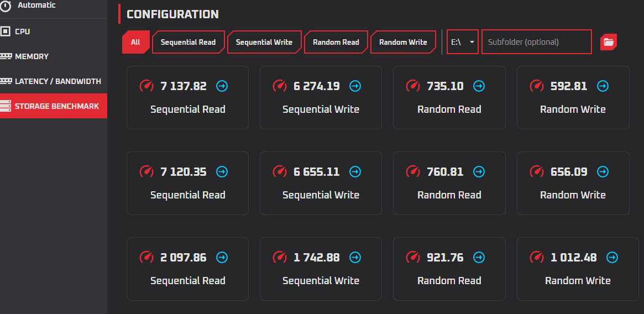Go to Memory in the sidebar

click(x=32, y=56)
